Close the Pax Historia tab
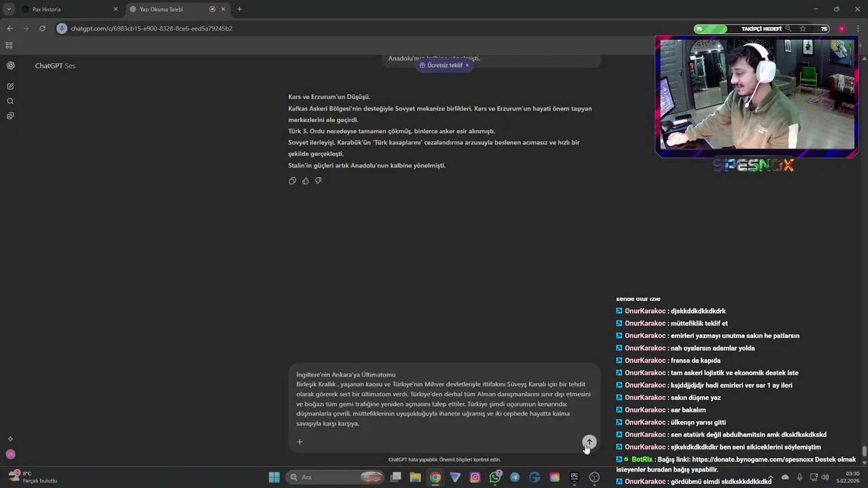Screen dimensions: 868x488 click(115, 9)
